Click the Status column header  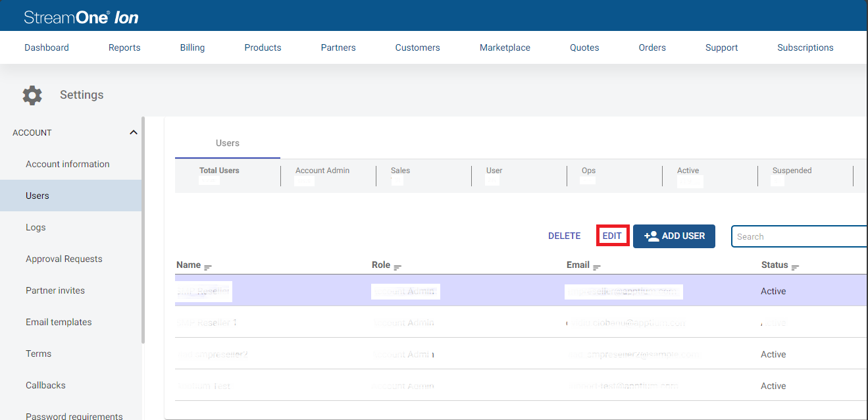[775, 265]
